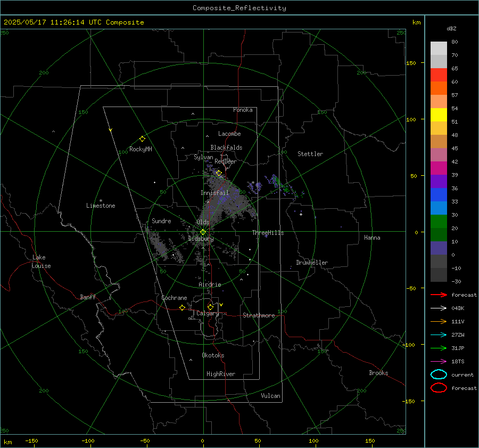
Task: Pick the light gray 70-80 dBZ swatch
Action: 439,48
